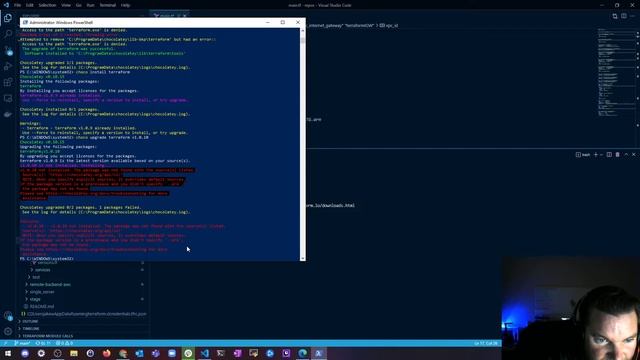Open Firefox from the taskbar
The height and width of the screenshot is (360, 640).
(x=107, y=353)
